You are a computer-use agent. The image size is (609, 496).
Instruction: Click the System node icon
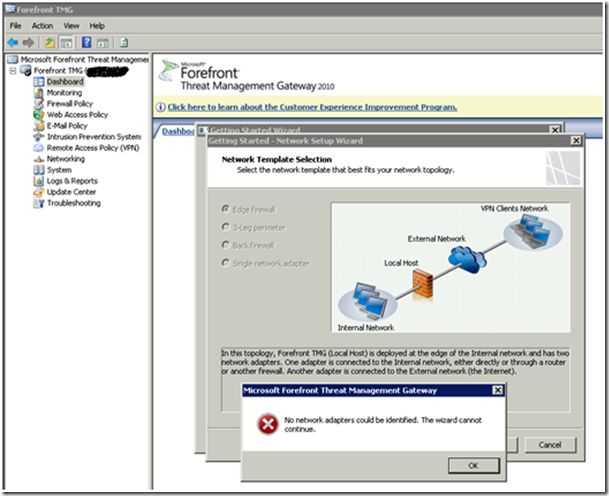[x=39, y=170]
